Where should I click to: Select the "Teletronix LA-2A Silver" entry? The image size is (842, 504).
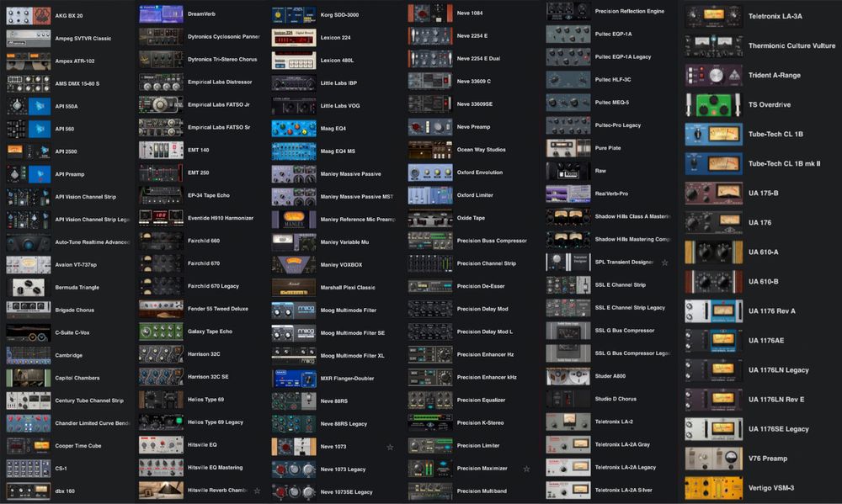point(623,490)
